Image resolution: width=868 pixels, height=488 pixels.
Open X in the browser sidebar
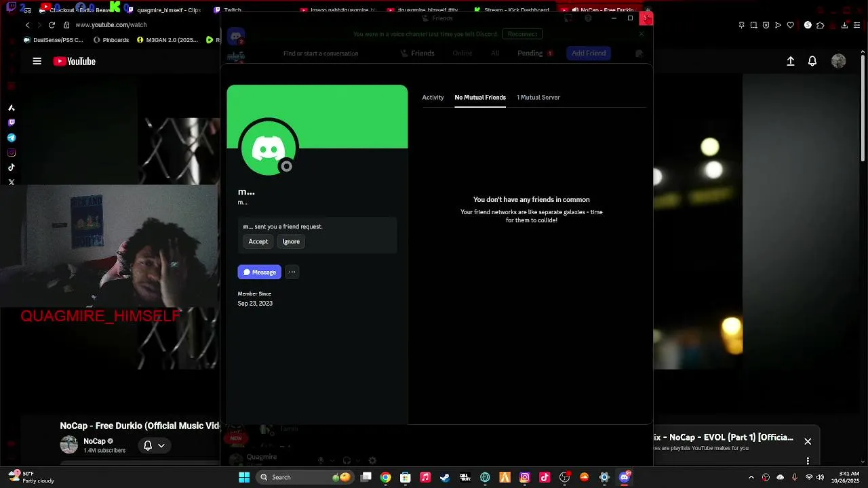12,182
